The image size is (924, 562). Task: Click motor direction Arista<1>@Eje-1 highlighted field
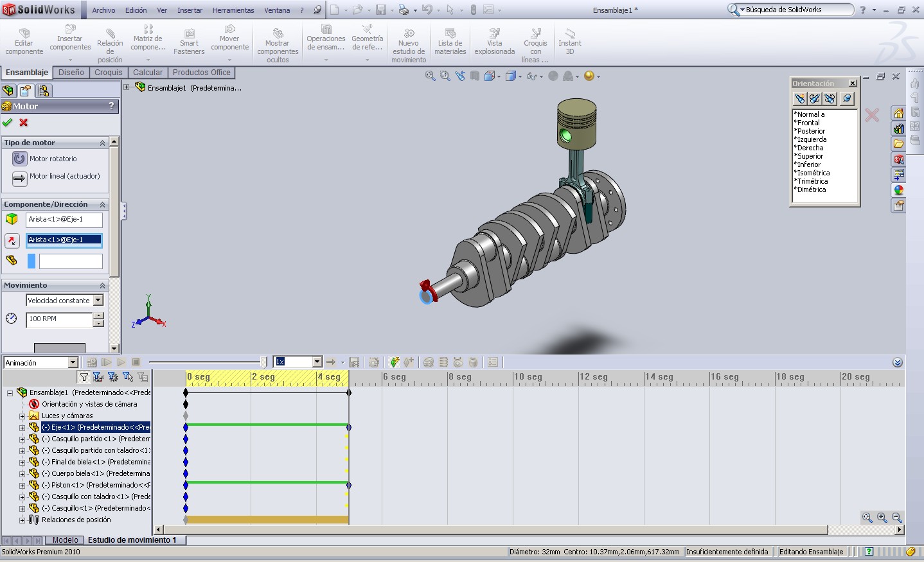(64, 240)
